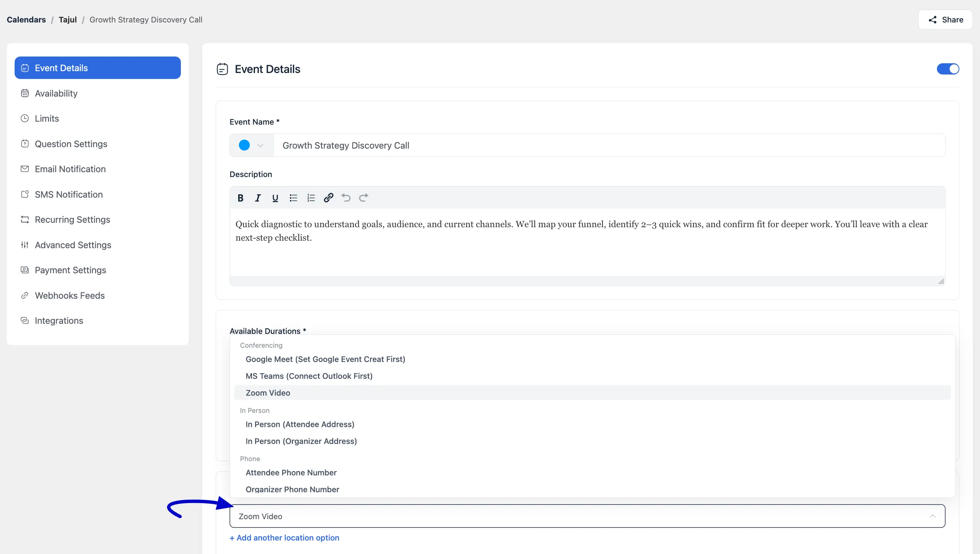This screenshot has width=980, height=554.
Task: Navigate to Calendars breadcrumb
Action: [26, 20]
